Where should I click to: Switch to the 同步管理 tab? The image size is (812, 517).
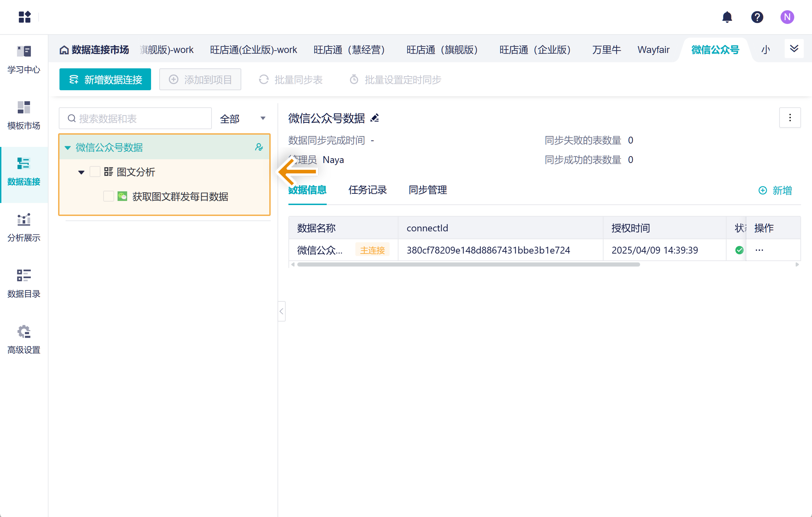(428, 190)
